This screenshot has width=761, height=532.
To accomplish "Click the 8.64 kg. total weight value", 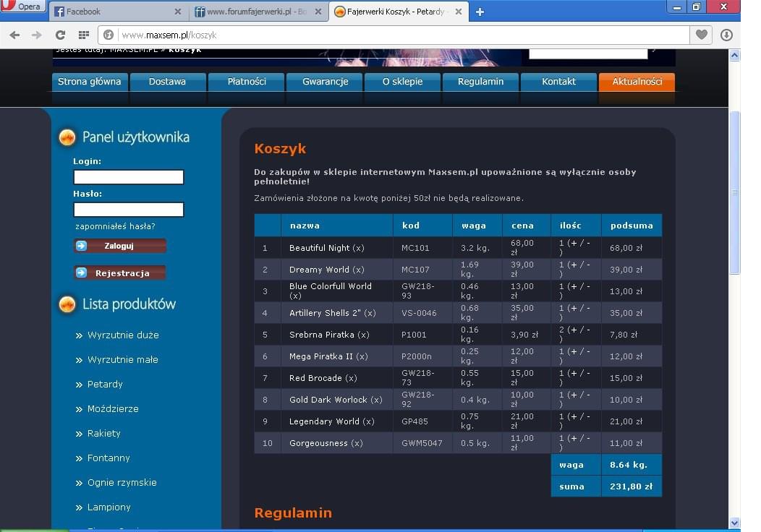I will pyautogui.click(x=629, y=465).
